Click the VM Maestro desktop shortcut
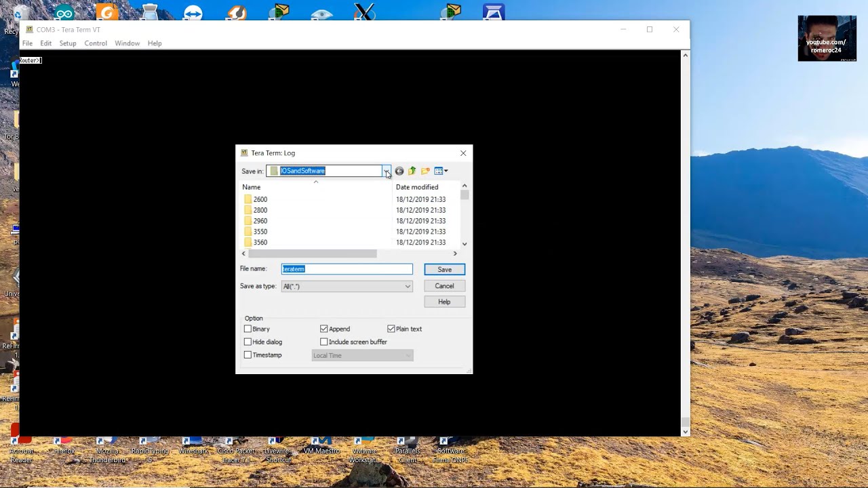The width and height of the screenshot is (868, 488). coord(321,444)
